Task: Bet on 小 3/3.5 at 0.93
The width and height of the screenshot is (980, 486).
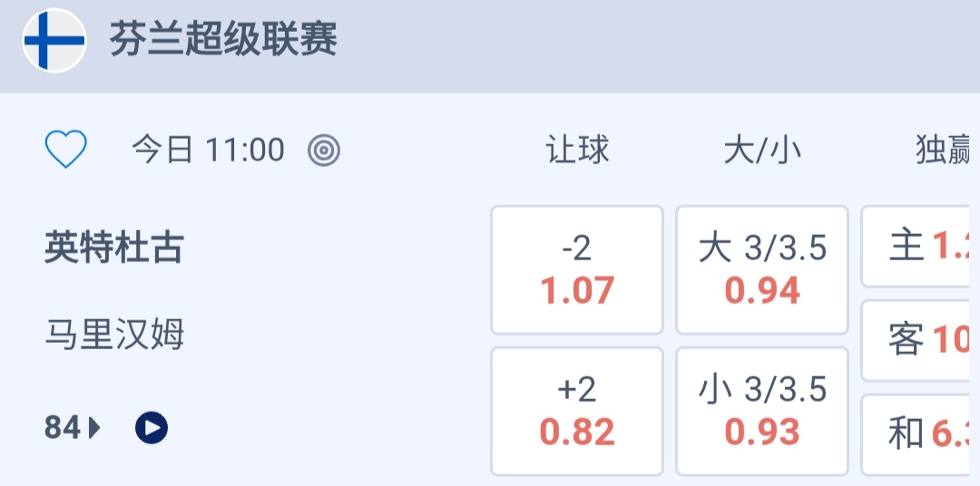Action: tap(762, 411)
